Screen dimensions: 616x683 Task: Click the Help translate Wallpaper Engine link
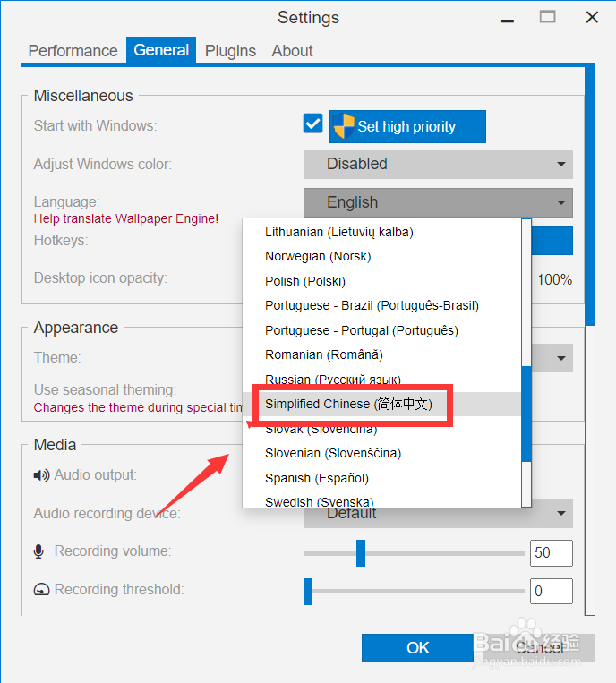126,218
